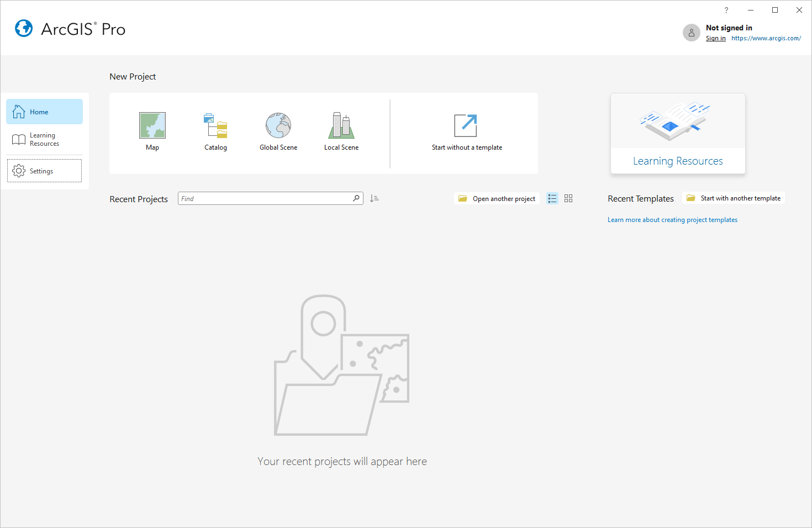Switch recent projects to tile view
This screenshot has height=528, width=812.
coord(568,198)
